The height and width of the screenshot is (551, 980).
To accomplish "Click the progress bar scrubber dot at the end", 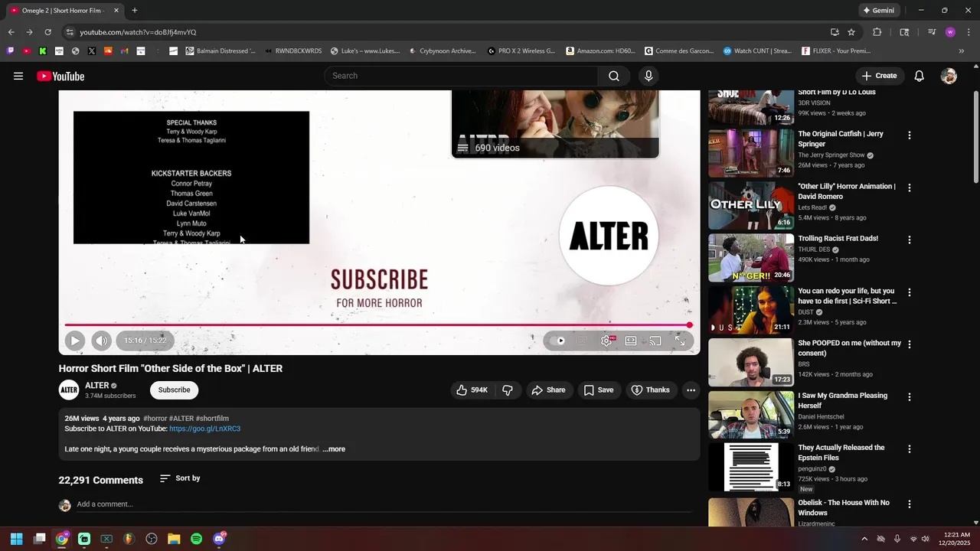I will pos(689,325).
